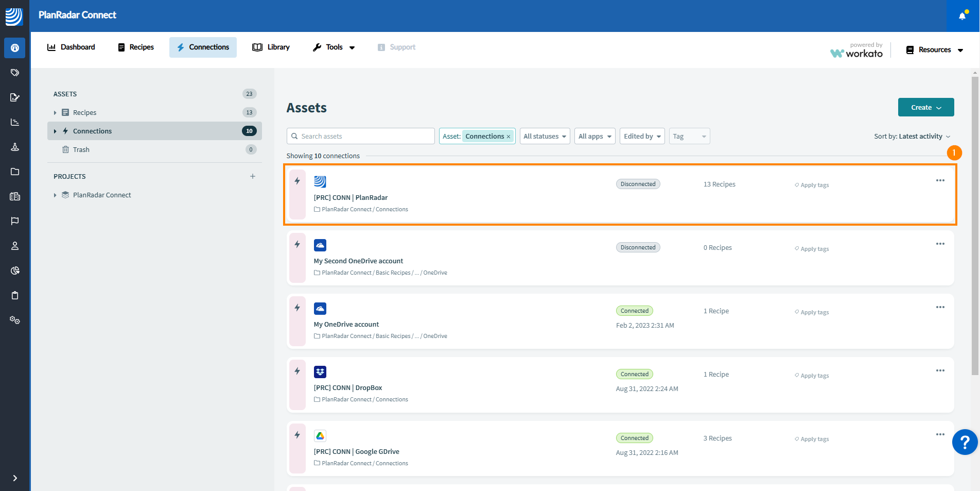Change Sort by Latest activity option
The width and height of the screenshot is (980, 491).
tap(912, 136)
